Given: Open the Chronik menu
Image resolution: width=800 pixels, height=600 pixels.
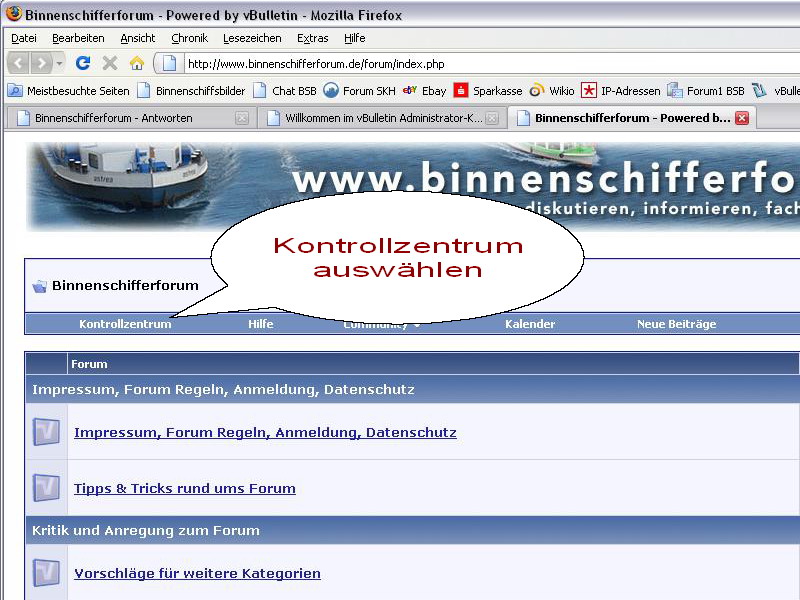Looking at the screenshot, I should [189, 38].
